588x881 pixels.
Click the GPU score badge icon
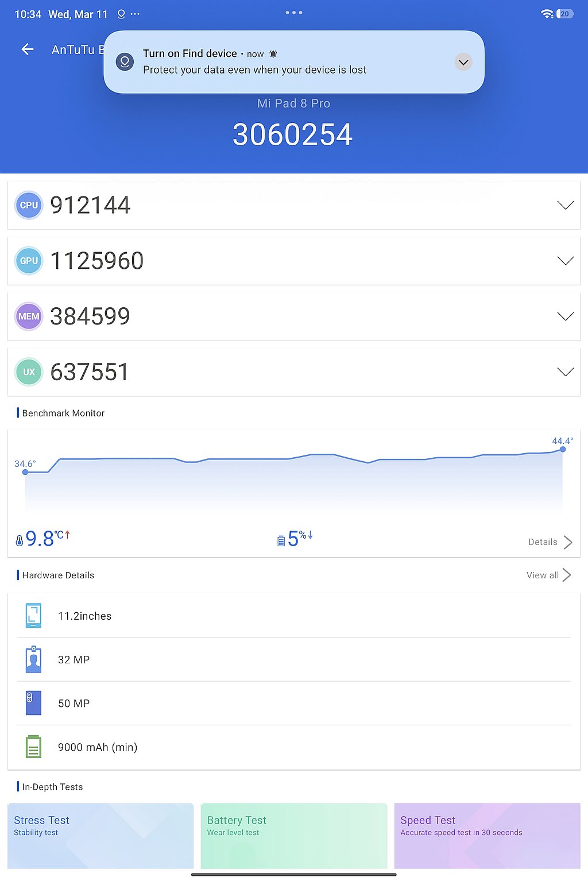[x=29, y=261]
